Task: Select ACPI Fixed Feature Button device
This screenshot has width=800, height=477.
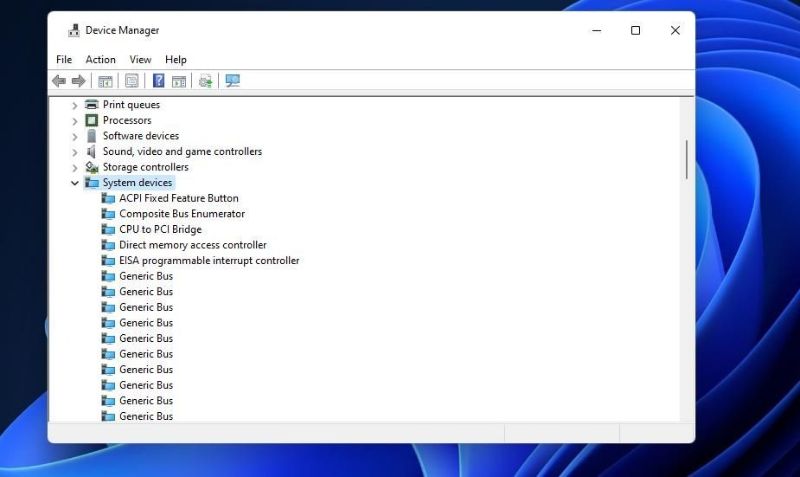Action: pyautogui.click(x=178, y=198)
